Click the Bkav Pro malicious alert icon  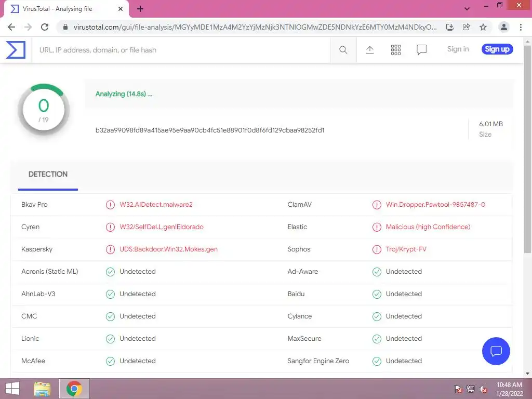click(110, 205)
